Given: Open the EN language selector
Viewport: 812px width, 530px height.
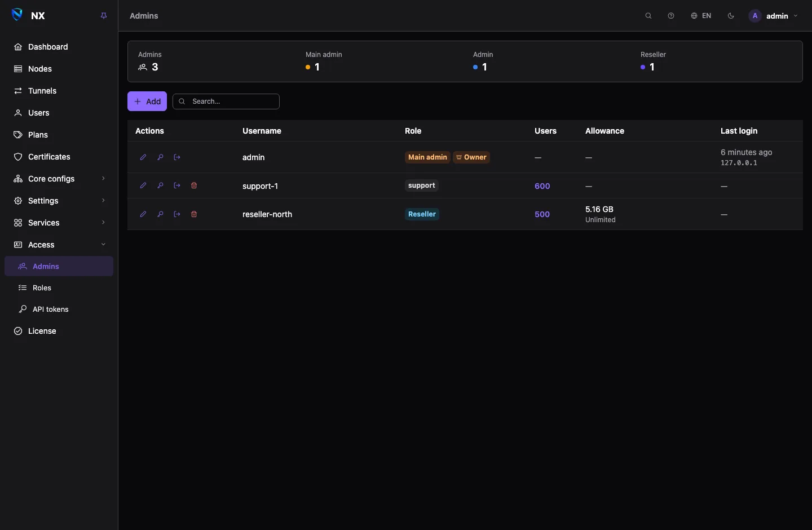Looking at the screenshot, I should [701, 16].
